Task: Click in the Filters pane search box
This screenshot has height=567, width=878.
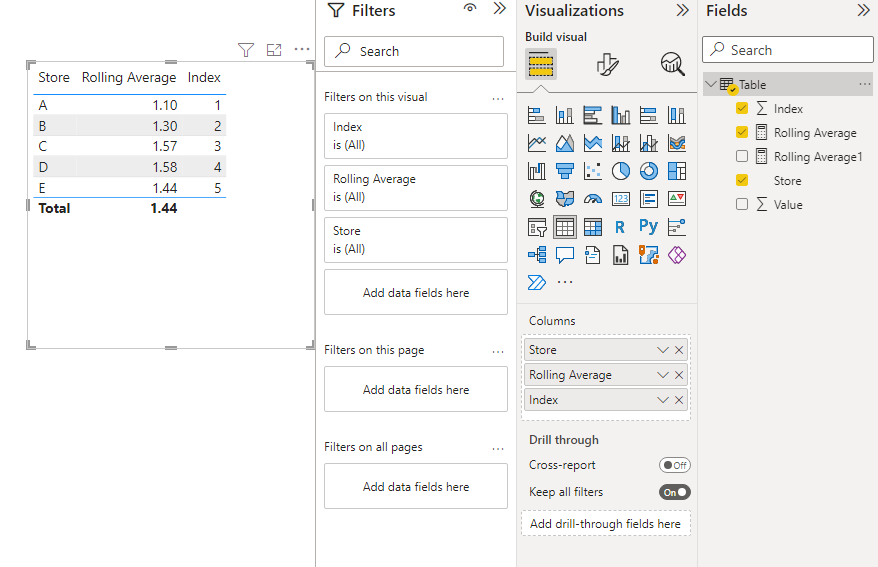Action: tap(414, 51)
